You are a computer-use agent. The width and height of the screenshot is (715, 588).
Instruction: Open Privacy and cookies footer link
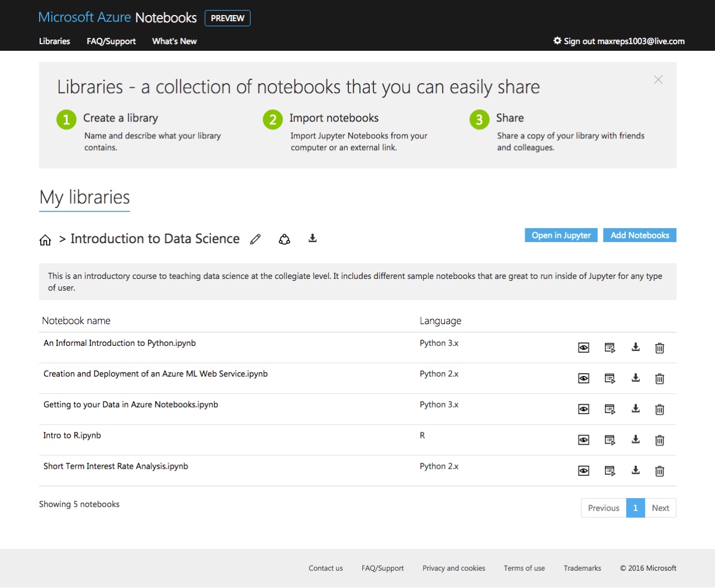(x=454, y=568)
